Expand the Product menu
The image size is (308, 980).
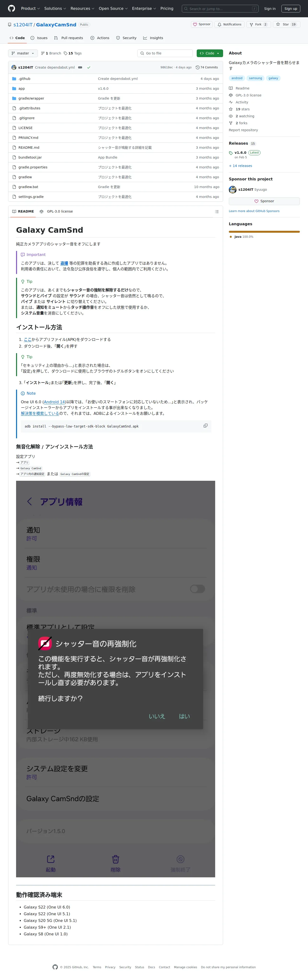coord(30,8)
